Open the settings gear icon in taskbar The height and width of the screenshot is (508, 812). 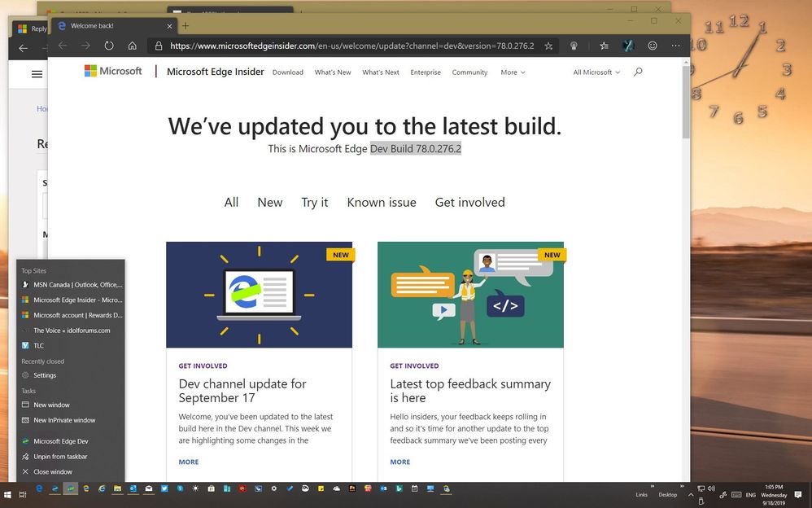(274, 488)
